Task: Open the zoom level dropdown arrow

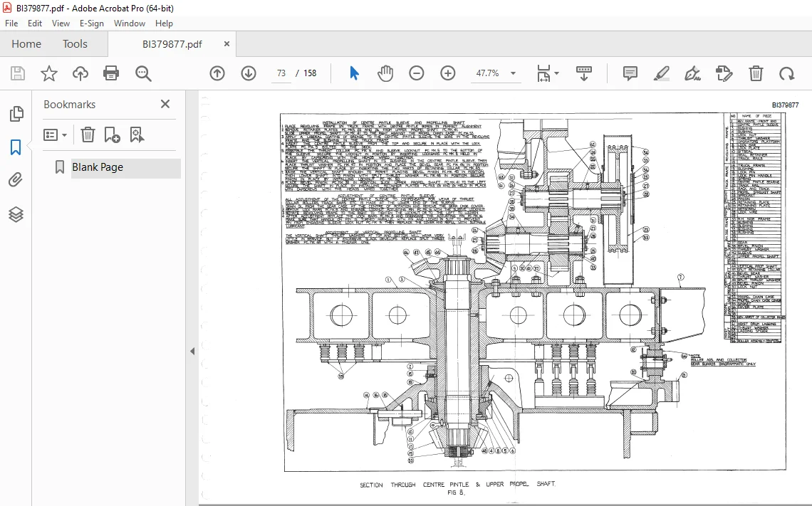Action: (513, 73)
